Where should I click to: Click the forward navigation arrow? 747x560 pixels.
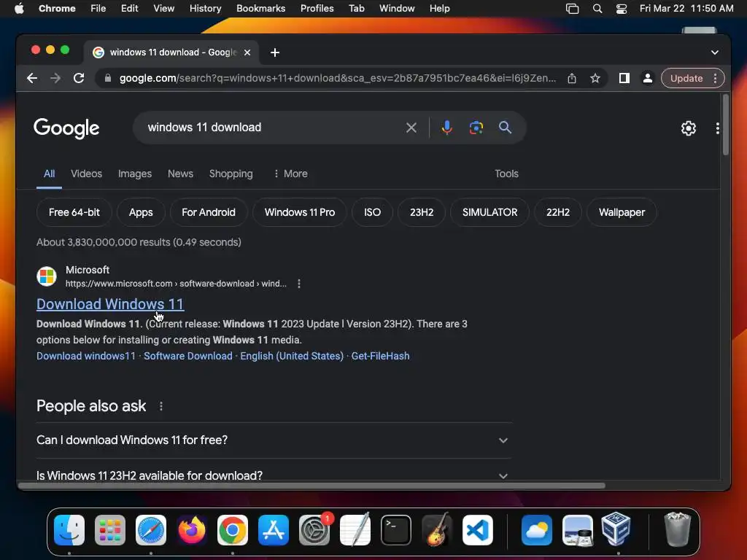pyautogui.click(x=55, y=78)
